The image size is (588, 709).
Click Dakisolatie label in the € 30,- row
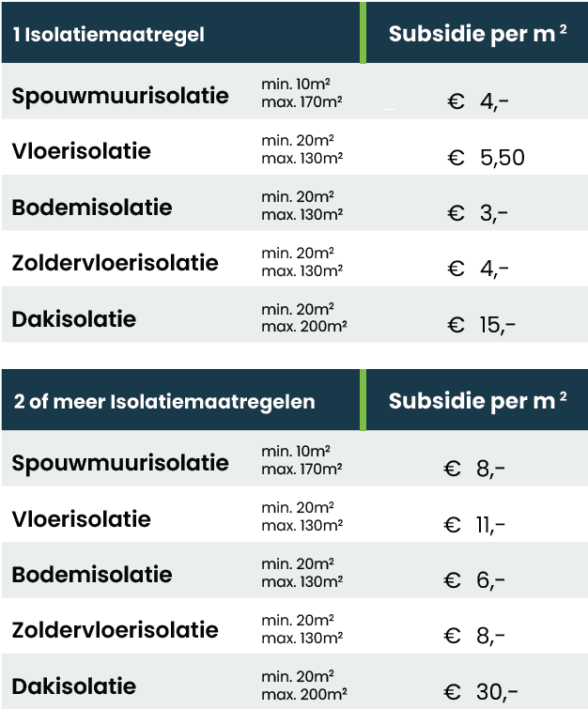[x=74, y=686]
